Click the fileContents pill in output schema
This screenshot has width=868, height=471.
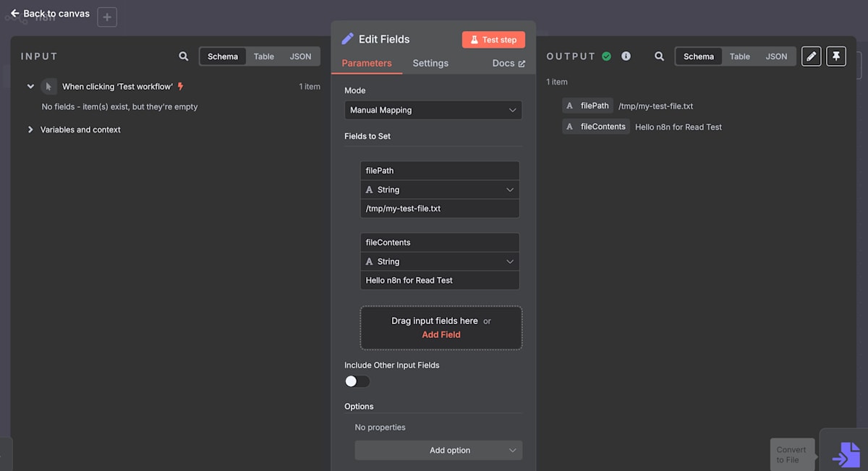pos(596,127)
